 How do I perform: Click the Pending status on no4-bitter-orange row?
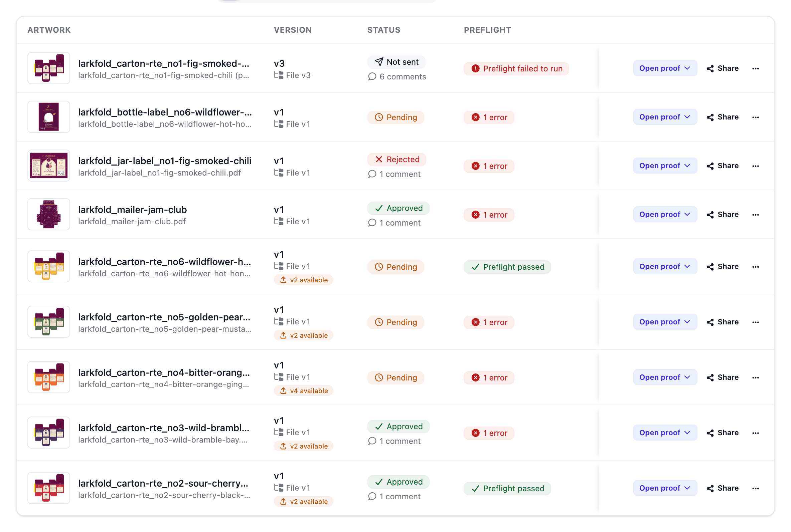tap(395, 377)
